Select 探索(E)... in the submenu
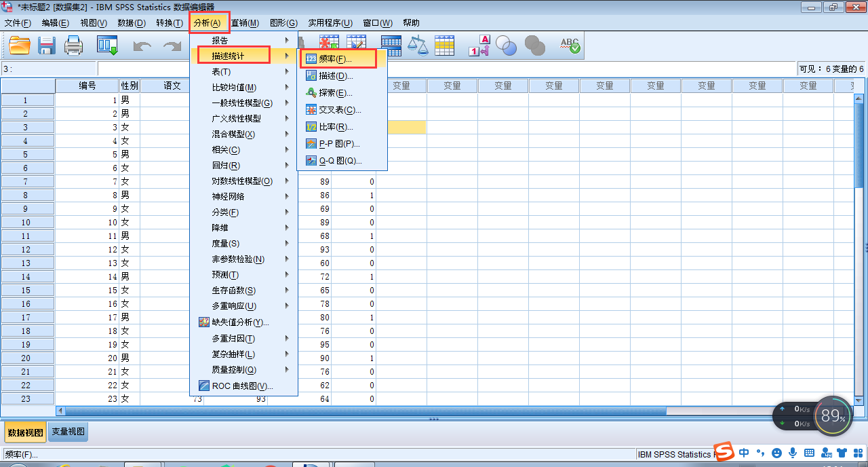 (342, 93)
